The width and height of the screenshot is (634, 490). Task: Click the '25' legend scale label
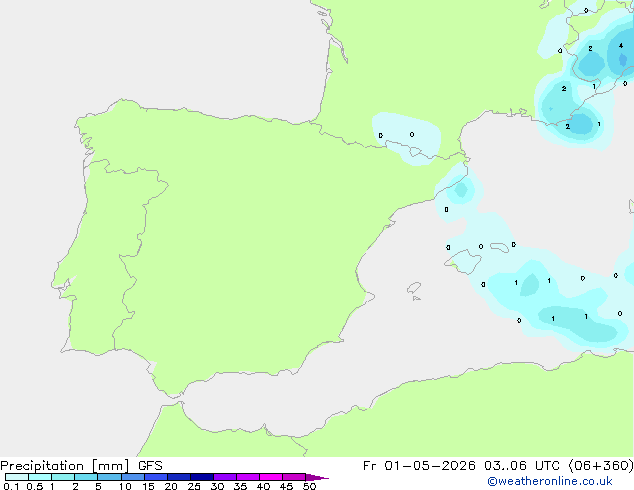[194, 486]
